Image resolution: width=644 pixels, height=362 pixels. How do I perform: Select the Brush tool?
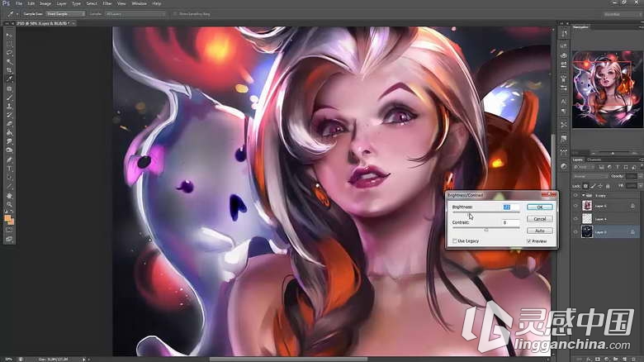[9, 98]
